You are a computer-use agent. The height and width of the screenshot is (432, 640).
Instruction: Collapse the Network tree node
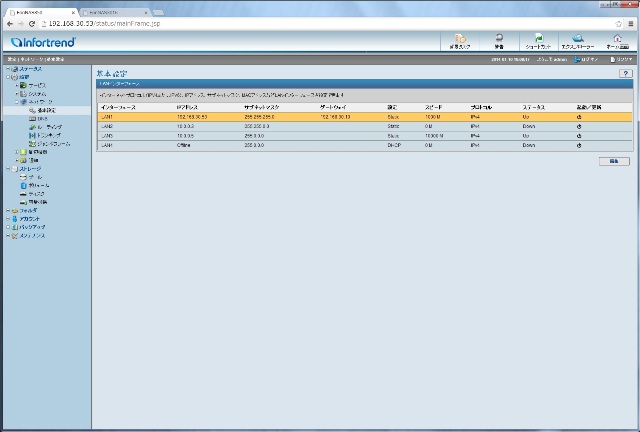click(17, 101)
